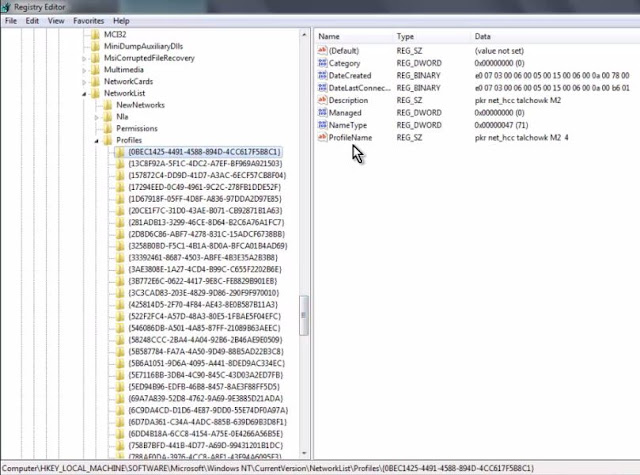Expand the Nla key

click(x=97, y=118)
